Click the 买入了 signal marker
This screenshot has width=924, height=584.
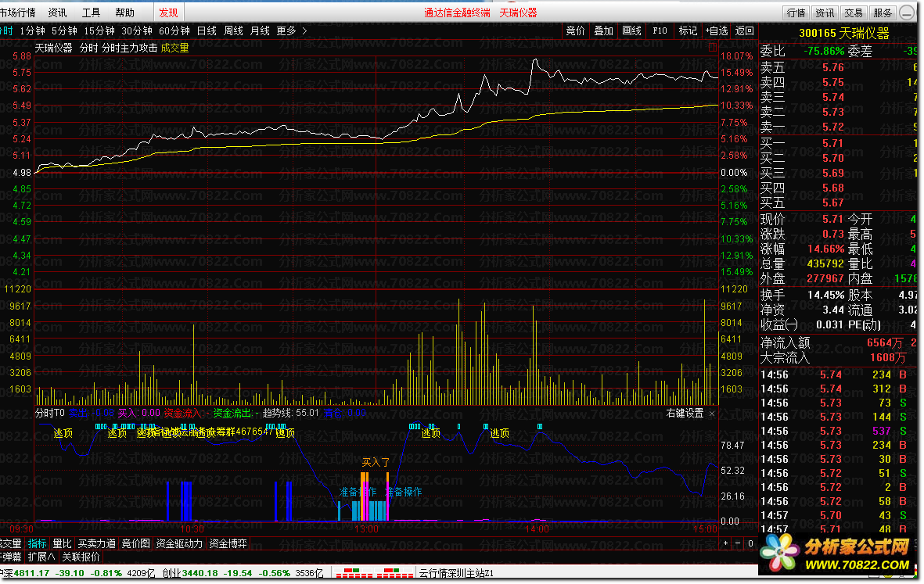coord(376,462)
